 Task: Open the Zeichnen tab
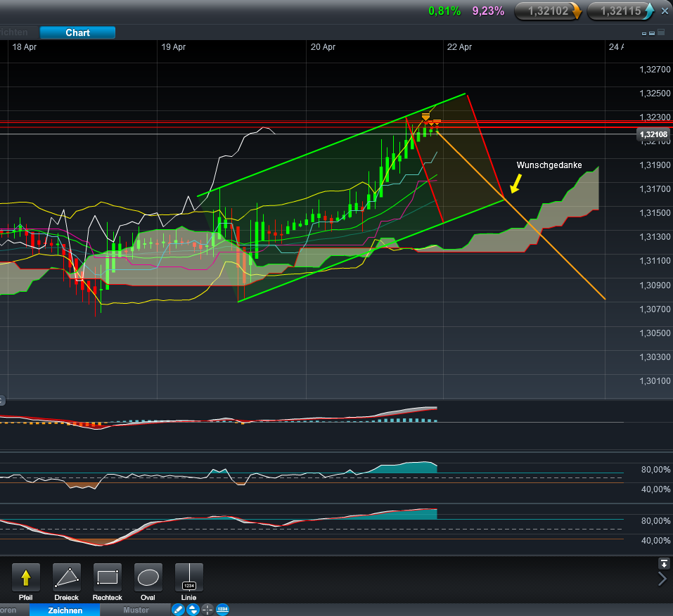[65, 610]
